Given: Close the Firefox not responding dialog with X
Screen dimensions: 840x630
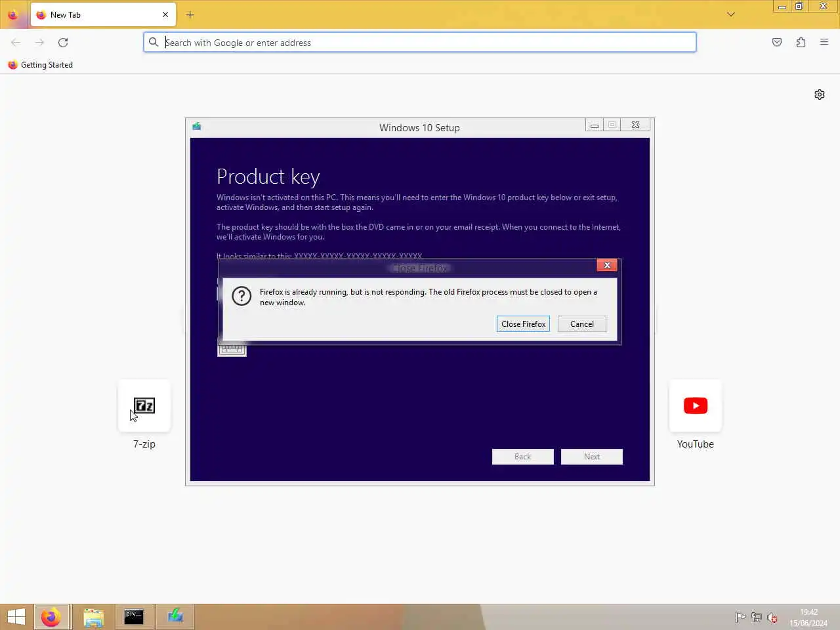Looking at the screenshot, I should pyautogui.click(x=607, y=265).
